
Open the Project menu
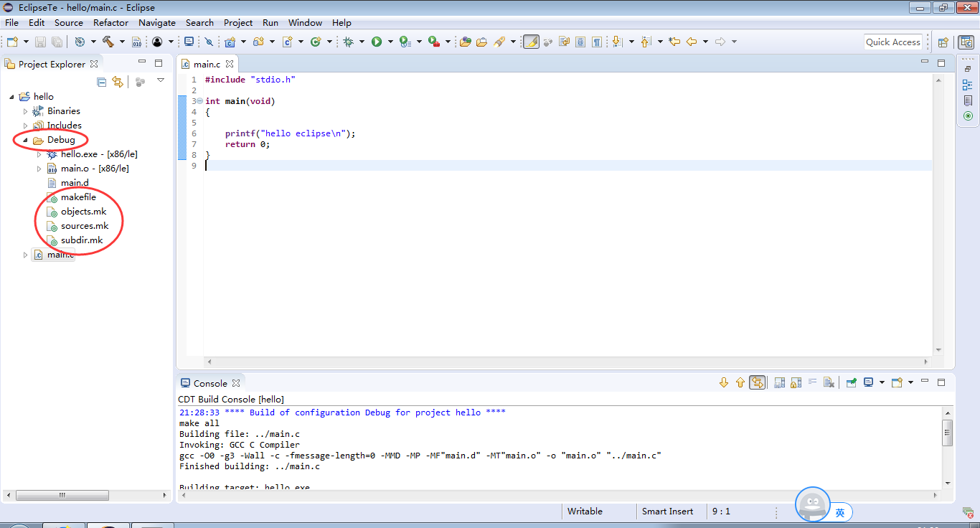pos(237,22)
